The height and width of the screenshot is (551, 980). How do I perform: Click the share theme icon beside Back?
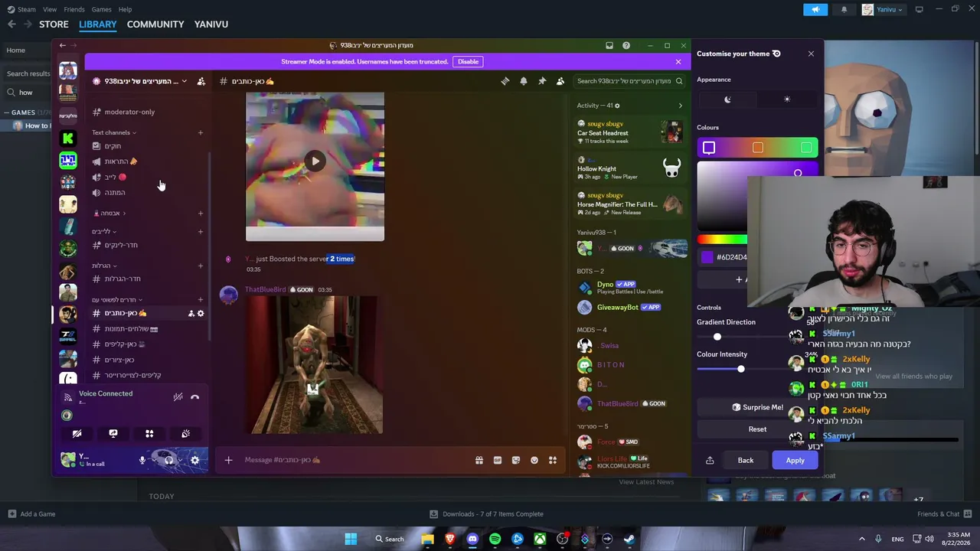click(x=710, y=460)
